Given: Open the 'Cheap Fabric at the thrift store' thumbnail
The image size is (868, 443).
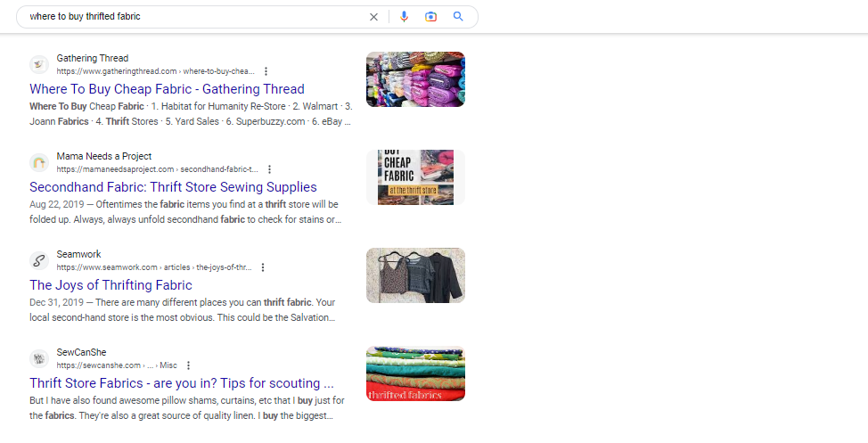Looking at the screenshot, I should [416, 177].
